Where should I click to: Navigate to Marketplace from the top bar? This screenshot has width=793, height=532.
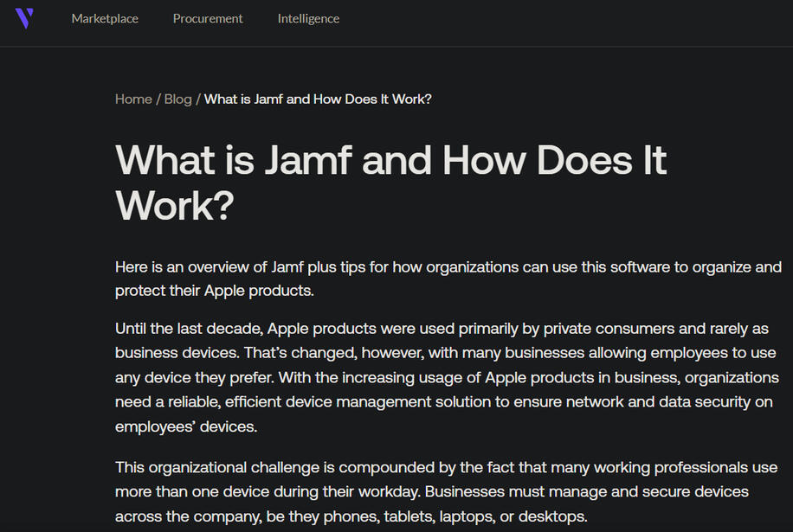pyautogui.click(x=105, y=18)
